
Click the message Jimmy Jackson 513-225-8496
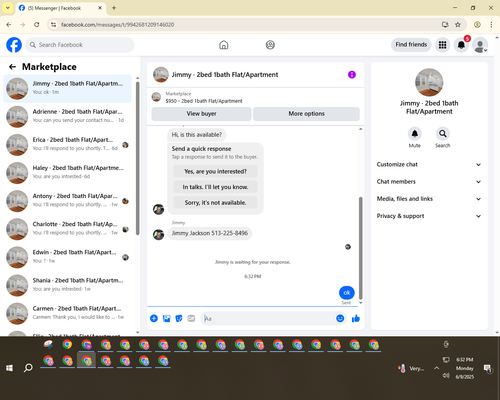210,233
